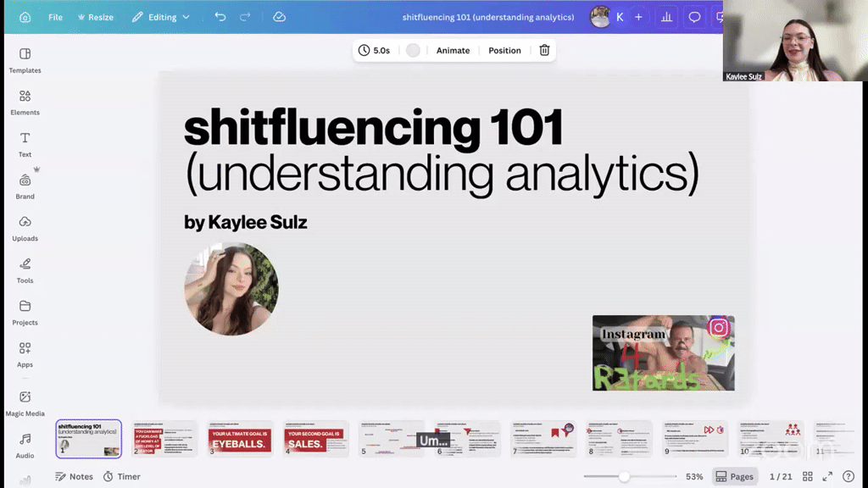Open the Elements panel
This screenshot has height=488, width=868.
(25, 103)
